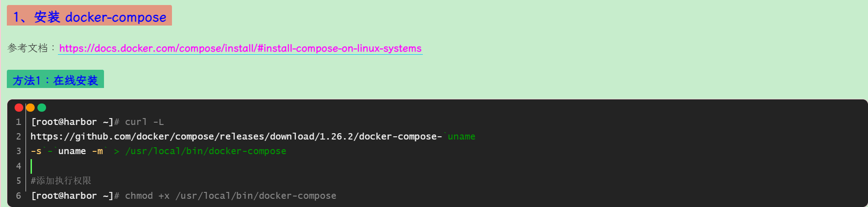Click the 参考文档 label text
The height and width of the screenshot is (207, 868).
(x=28, y=48)
